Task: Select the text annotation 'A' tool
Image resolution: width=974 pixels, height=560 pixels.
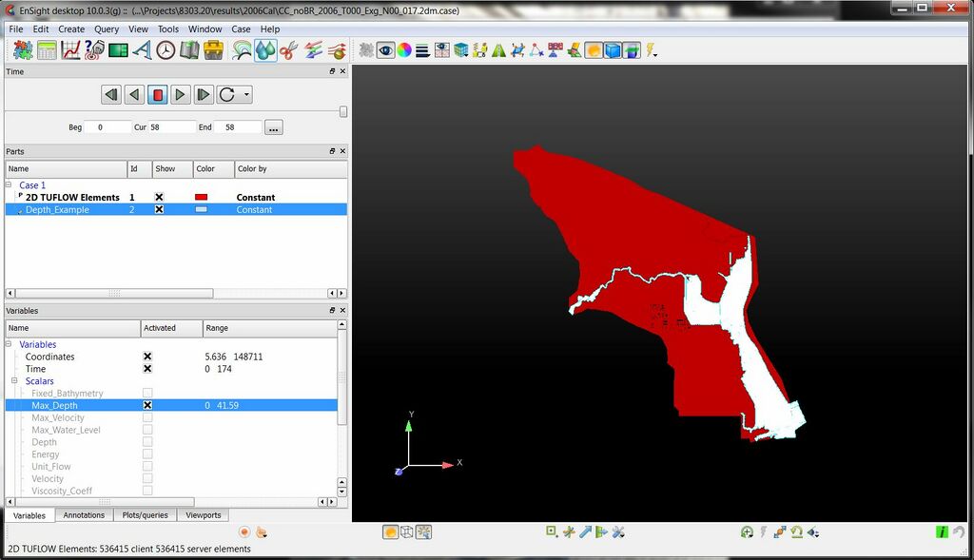Action: tap(142, 50)
